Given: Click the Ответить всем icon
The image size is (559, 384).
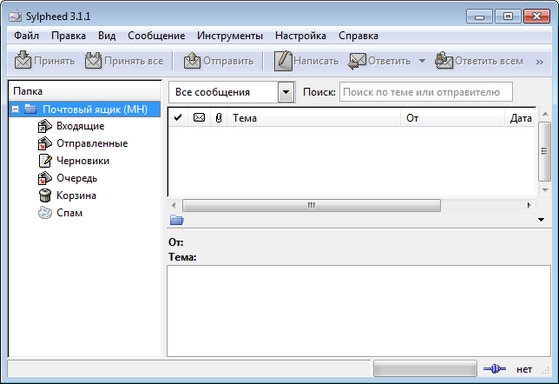Looking at the screenshot, I should (x=444, y=61).
